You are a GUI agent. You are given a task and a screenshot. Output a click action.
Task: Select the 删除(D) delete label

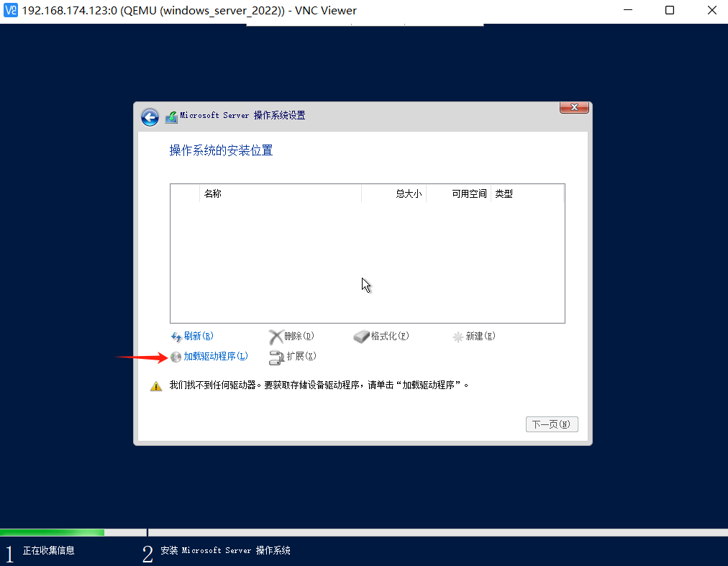click(x=299, y=336)
